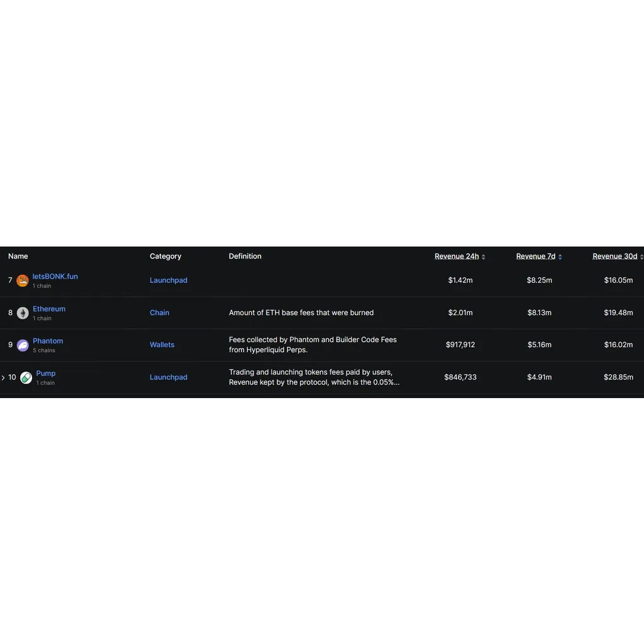This screenshot has width=644, height=644.
Task: Click '5 chains' under Phantom
Action: pos(44,350)
